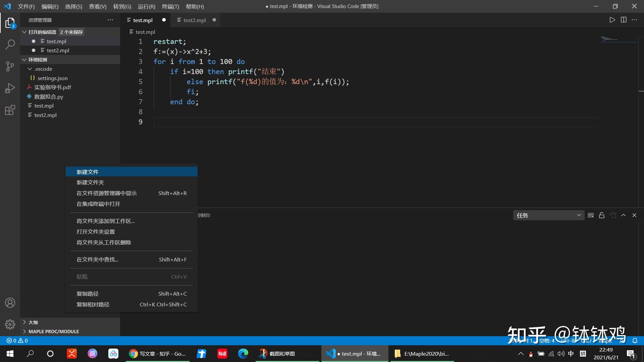Viewport: 644px width, 362px height.
Task: Click 复制路径 in context menu
Action: 87,294
